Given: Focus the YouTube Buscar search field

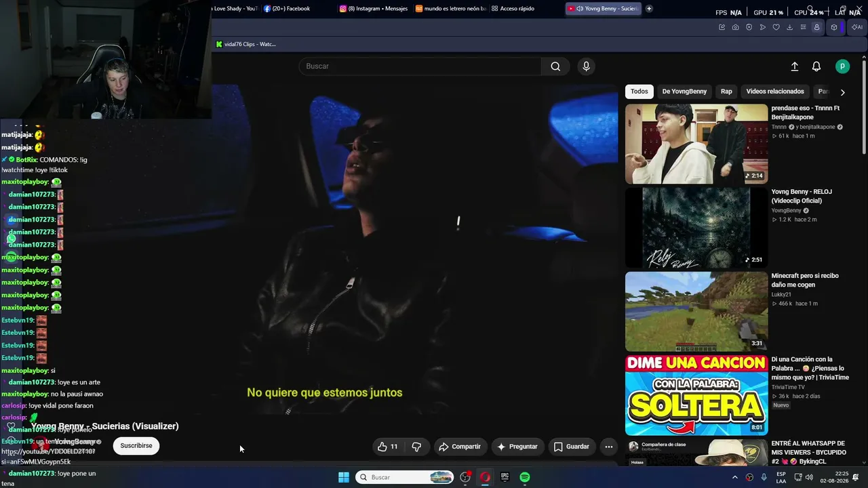Looking at the screenshot, I should (x=420, y=66).
